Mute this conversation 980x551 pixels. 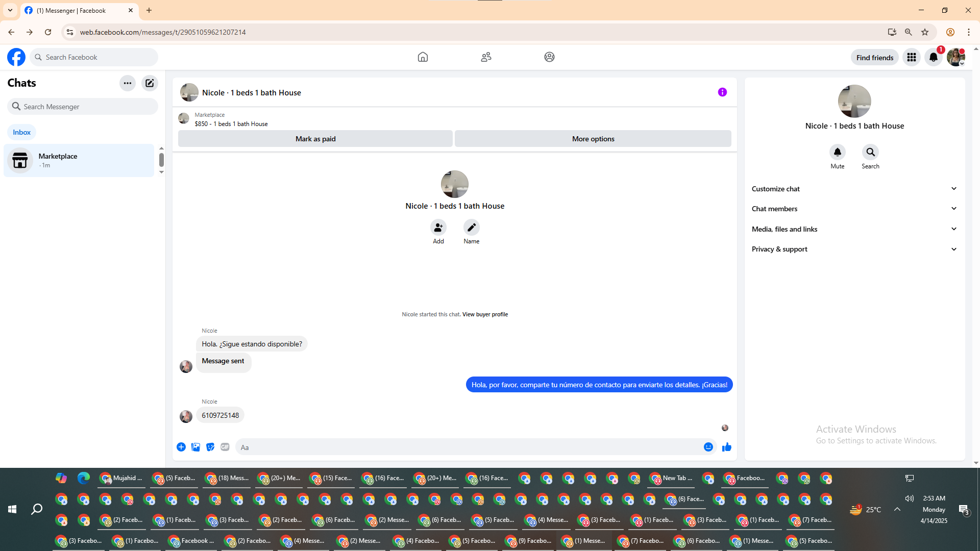pyautogui.click(x=837, y=153)
